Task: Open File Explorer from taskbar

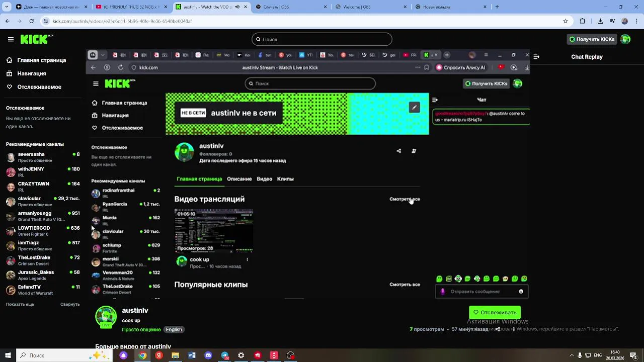Action: coord(175,355)
